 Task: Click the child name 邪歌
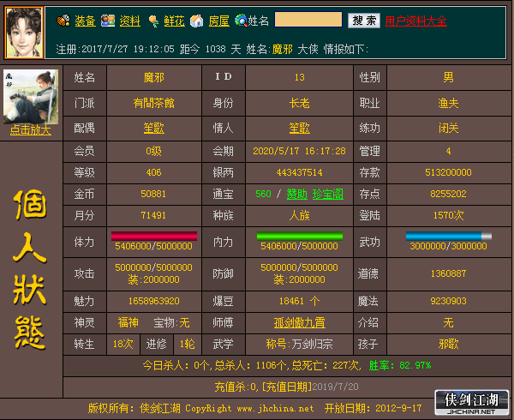tap(448, 344)
